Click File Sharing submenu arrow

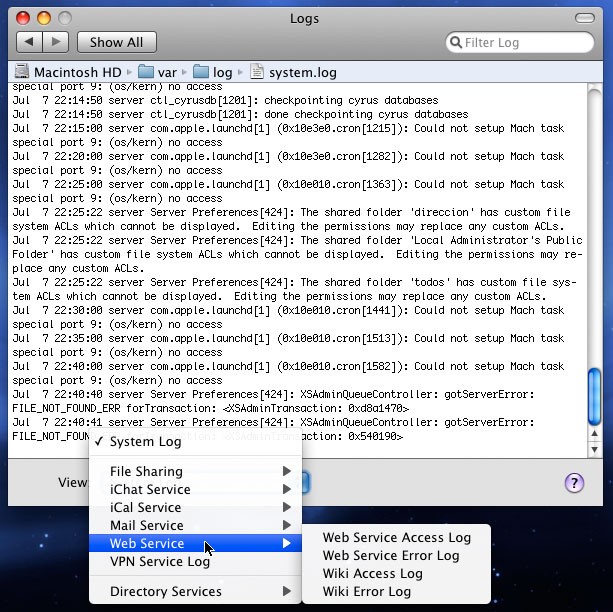(287, 471)
